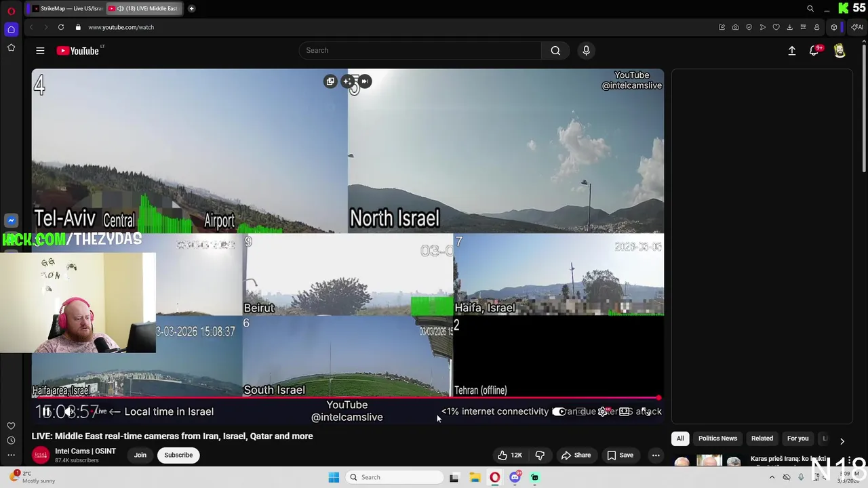This screenshot has width=868, height=488.
Task: Open a new browser tab
Action: point(191,8)
